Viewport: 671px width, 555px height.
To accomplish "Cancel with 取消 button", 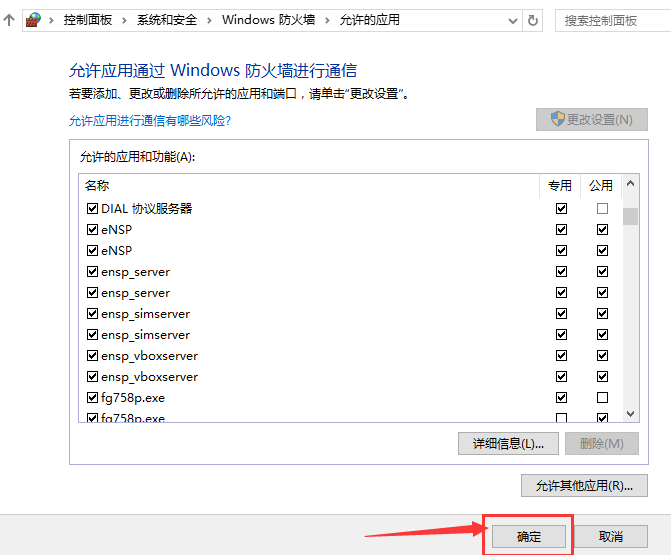I will pyautogui.click(x=611, y=536).
